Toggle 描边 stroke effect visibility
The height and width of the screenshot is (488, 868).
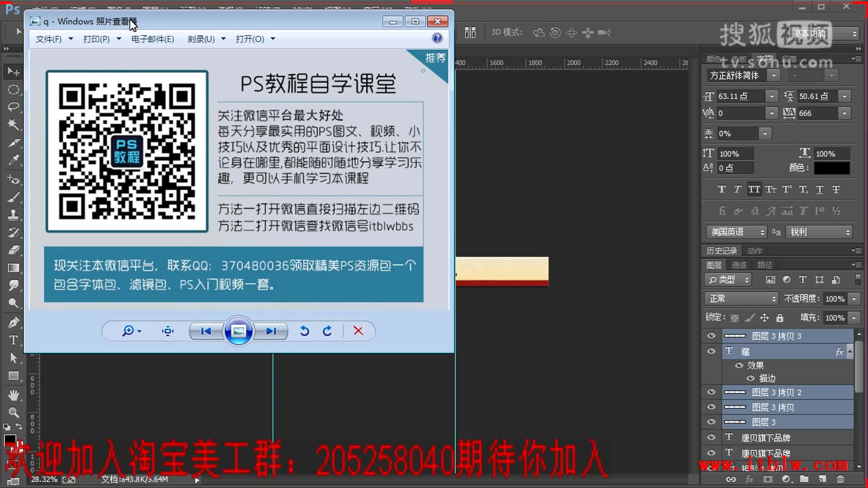[750, 378]
